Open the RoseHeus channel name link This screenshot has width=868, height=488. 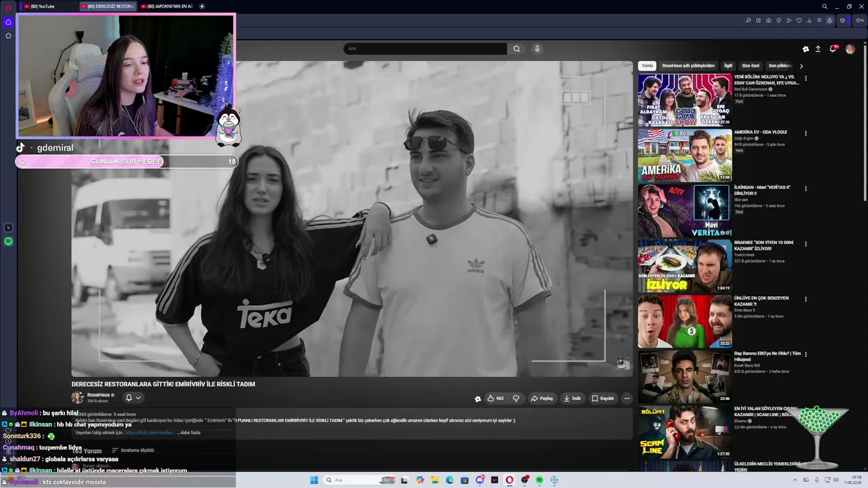tap(98, 395)
